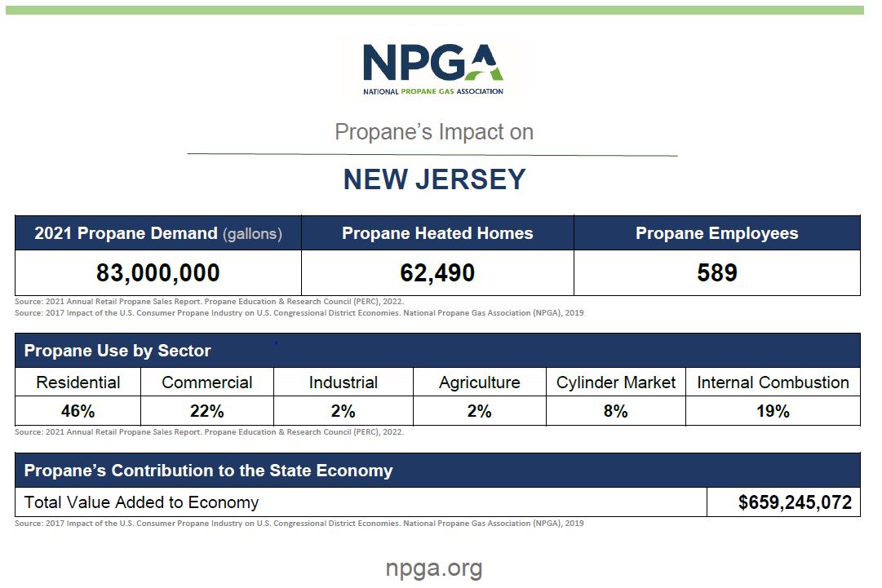This screenshot has height=588, width=882.
Task: Click the Propane Employees header
Action: coord(716,233)
